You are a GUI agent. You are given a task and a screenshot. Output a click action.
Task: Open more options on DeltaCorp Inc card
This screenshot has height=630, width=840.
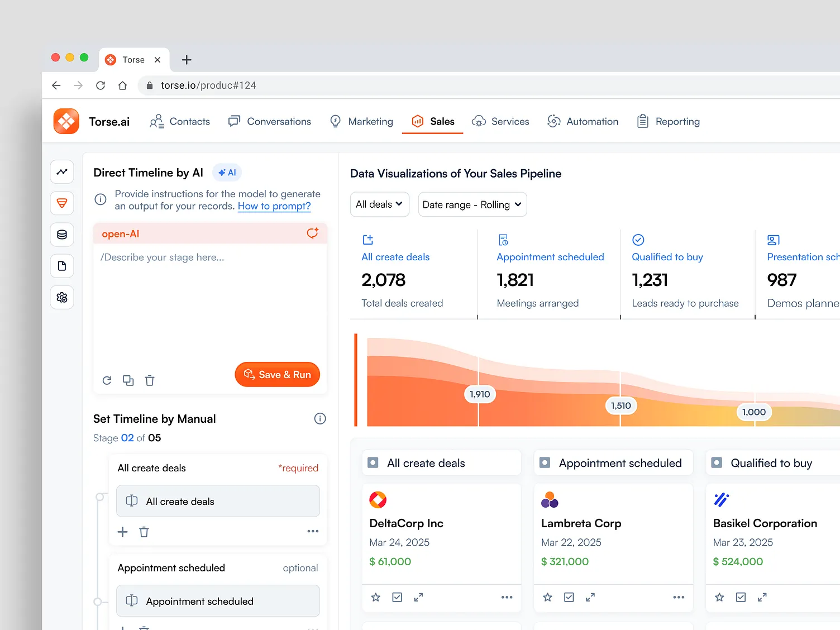507,598
